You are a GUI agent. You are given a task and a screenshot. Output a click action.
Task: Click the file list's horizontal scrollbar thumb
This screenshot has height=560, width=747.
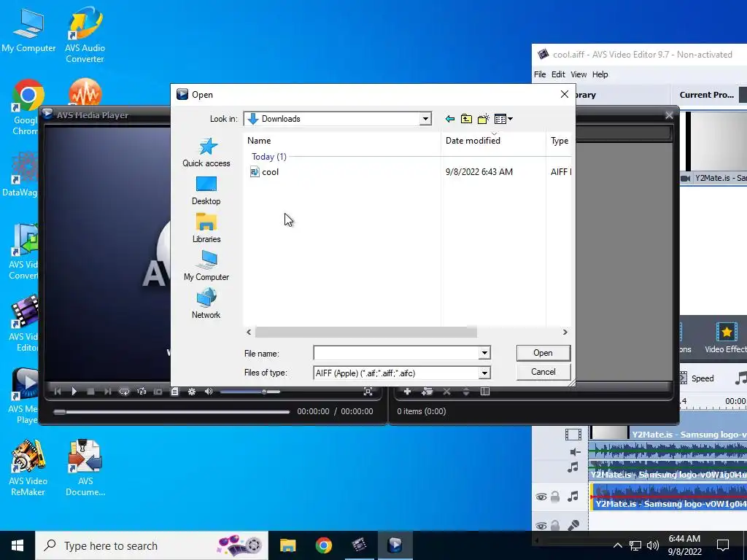366,332
